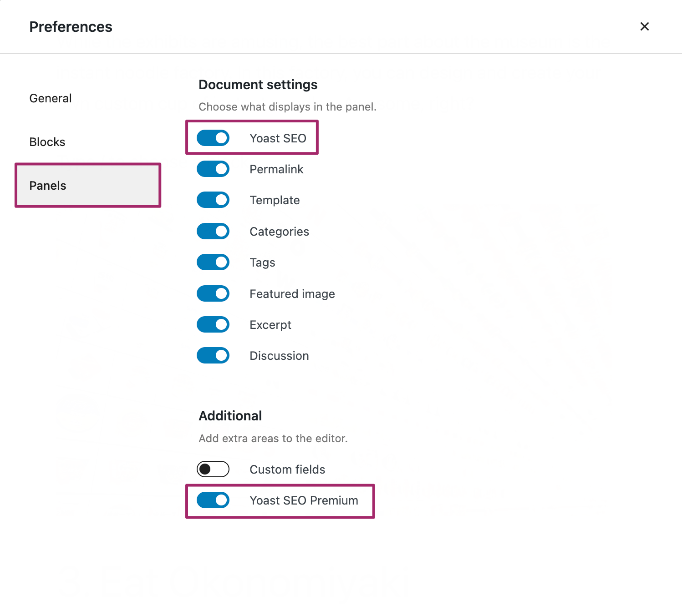Open the Blocks preferences tab
Image resolution: width=682 pixels, height=616 pixels.
click(47, 142)
